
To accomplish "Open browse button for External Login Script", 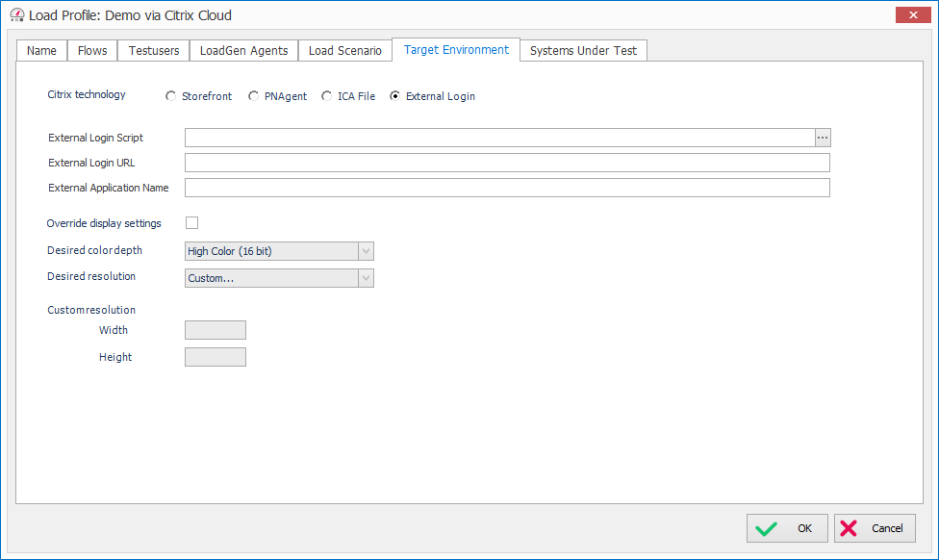I will coord(823,138).
